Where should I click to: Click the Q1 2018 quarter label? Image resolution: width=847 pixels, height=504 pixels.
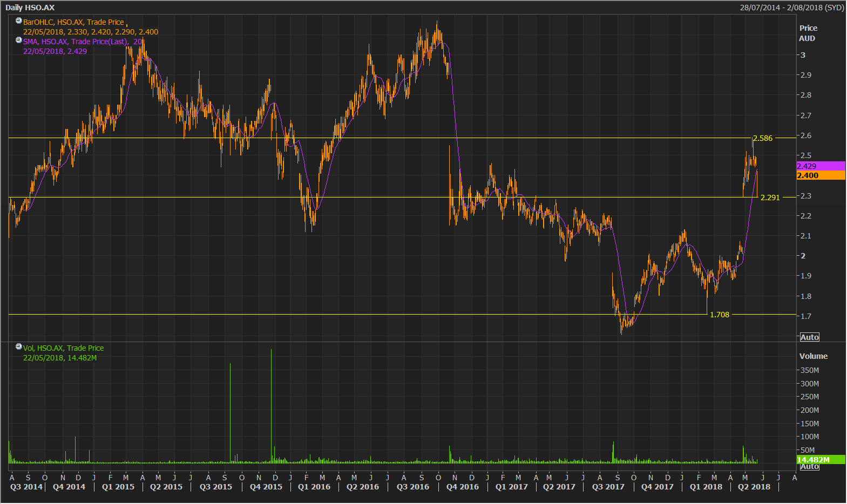(x=706, y=487)
